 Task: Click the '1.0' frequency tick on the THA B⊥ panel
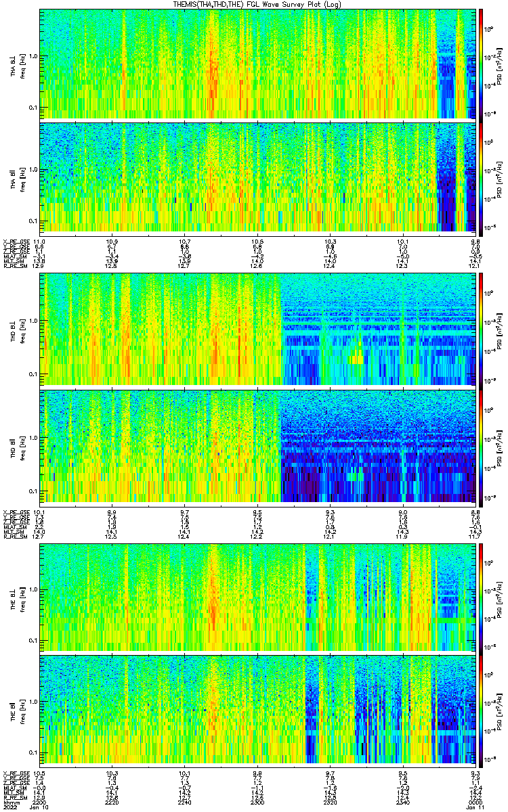click(33, 56)
